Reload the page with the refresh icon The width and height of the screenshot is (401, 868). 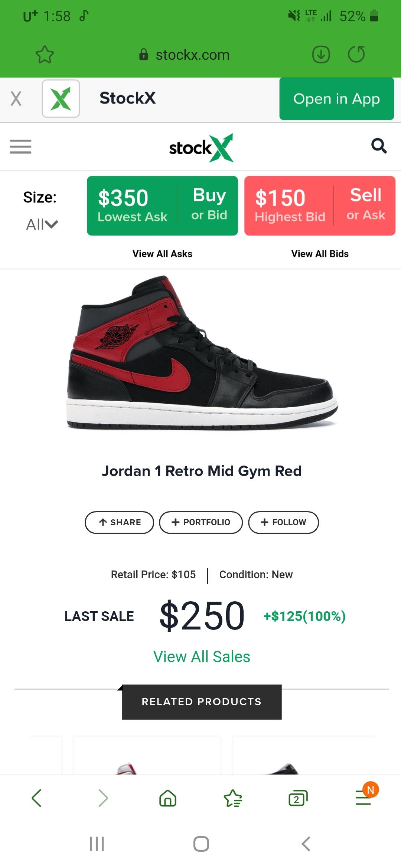[x=356, y=54]
